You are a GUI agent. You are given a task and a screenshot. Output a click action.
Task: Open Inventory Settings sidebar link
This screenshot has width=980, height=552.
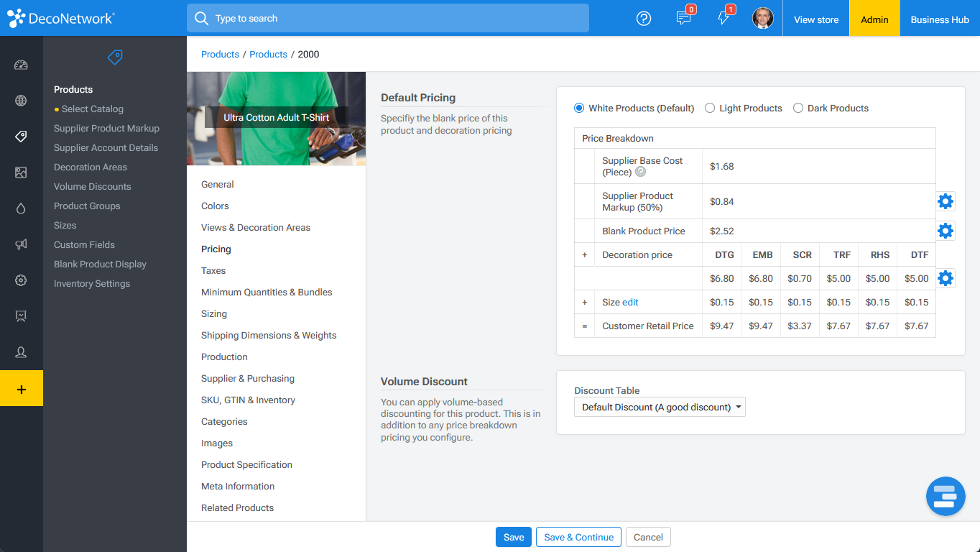pos(92,283)
